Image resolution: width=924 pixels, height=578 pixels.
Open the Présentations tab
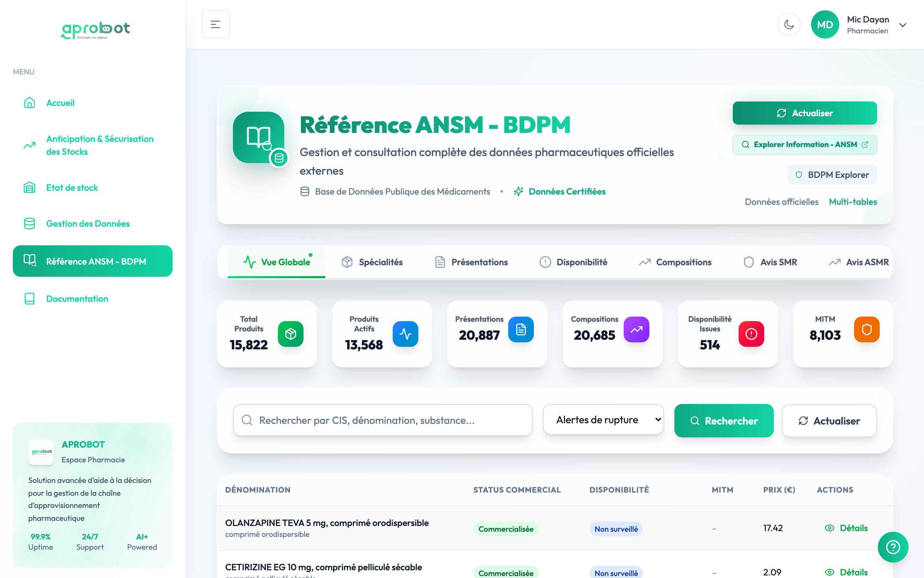coord(471,262)
